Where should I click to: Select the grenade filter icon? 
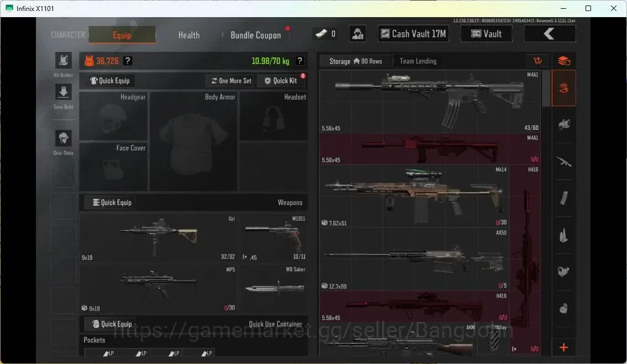tap(564, 308)
